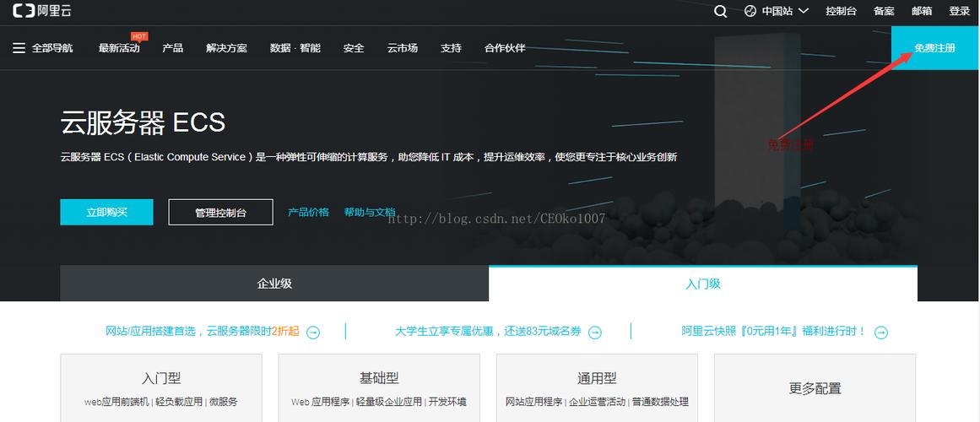Select the 通用型 configuration card
The height and width of the screenshot is (422, 980).
(x=597, y=387)
